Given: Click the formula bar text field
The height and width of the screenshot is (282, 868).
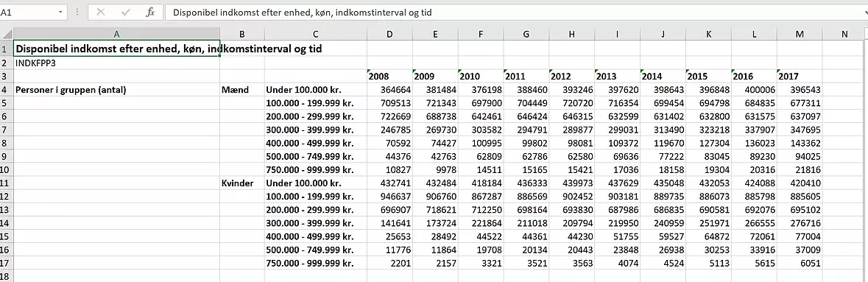Looking at the screenshot, I should [x=515, y=13].
